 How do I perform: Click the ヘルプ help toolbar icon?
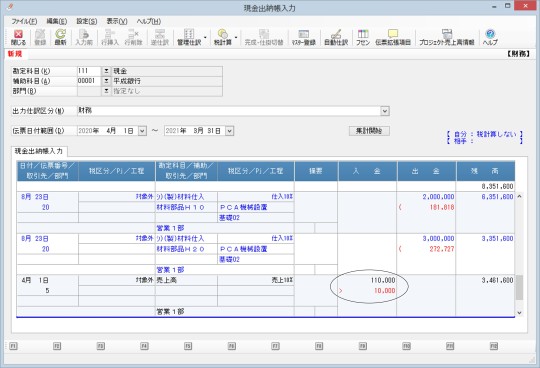(490, 37)
